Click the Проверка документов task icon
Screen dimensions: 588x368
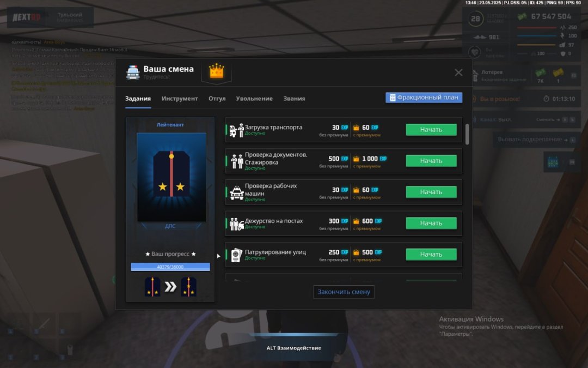coord(237,161)
